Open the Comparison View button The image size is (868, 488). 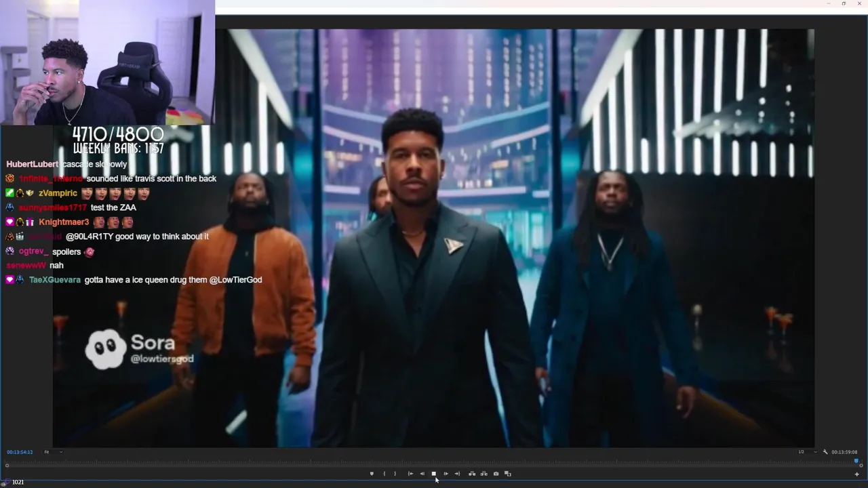click(x=507, y=474)
